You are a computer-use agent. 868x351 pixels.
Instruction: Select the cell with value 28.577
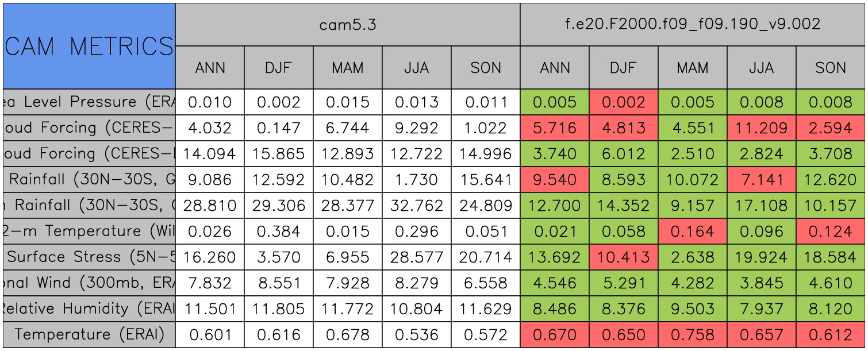point(416,257)
